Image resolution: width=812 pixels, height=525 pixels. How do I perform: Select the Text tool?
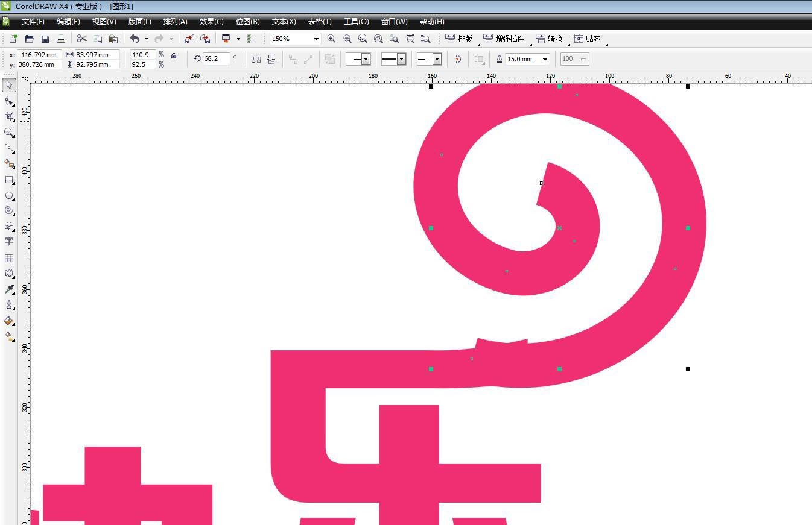click(x=9, y=242)
